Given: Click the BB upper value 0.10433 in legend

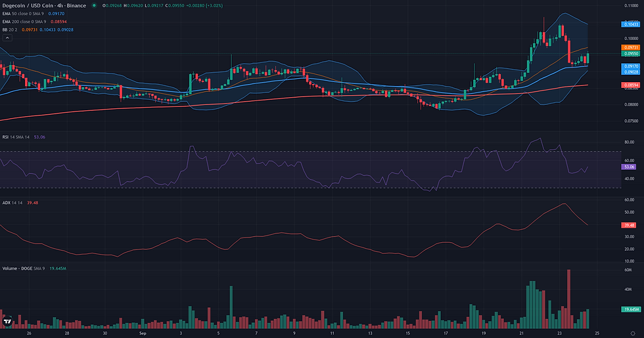Looking at the screenshot, I should point(47,30).
